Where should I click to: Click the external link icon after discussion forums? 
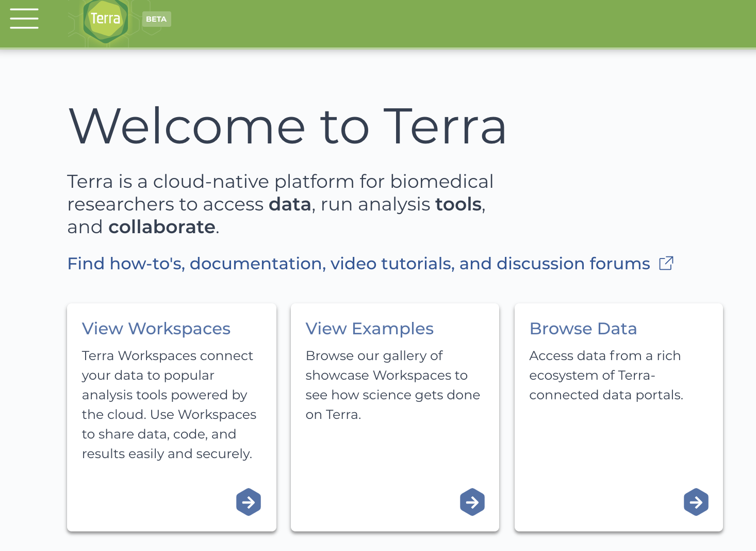(x=666, y=263)
